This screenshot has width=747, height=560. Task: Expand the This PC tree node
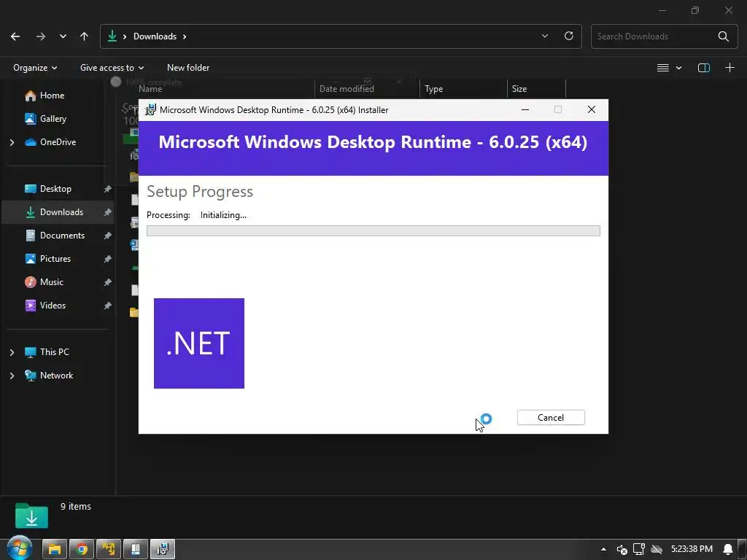coord(12,352)
